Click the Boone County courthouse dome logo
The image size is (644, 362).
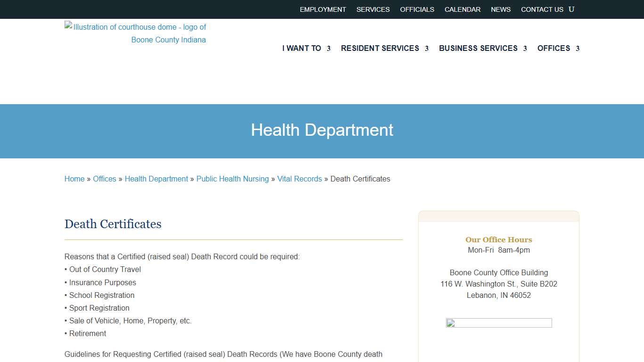tap(135, 33)
